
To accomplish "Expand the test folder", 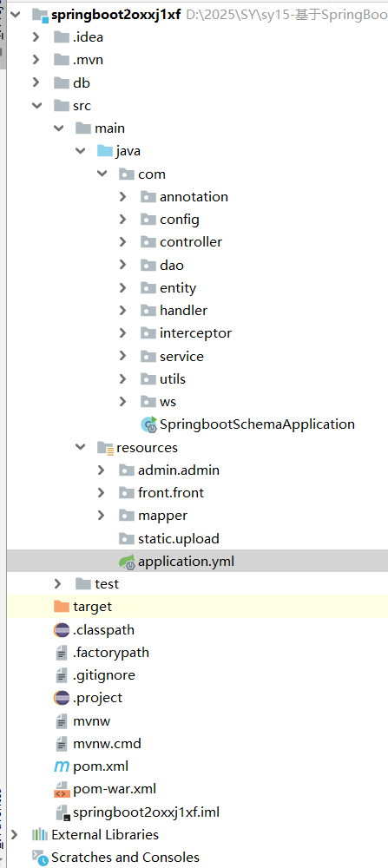I will (x=58, y=584).
